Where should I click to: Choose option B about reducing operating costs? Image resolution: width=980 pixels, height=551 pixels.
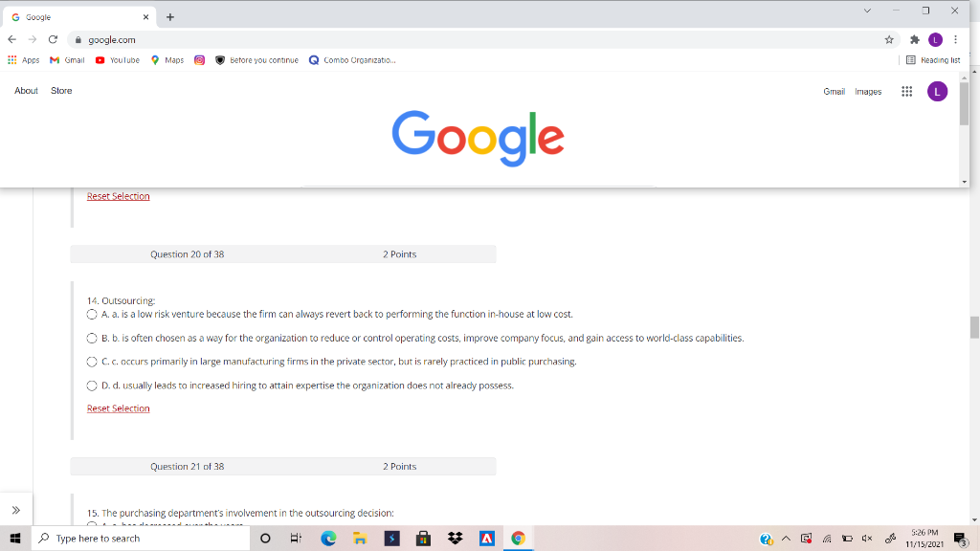[x=91, y=338]
